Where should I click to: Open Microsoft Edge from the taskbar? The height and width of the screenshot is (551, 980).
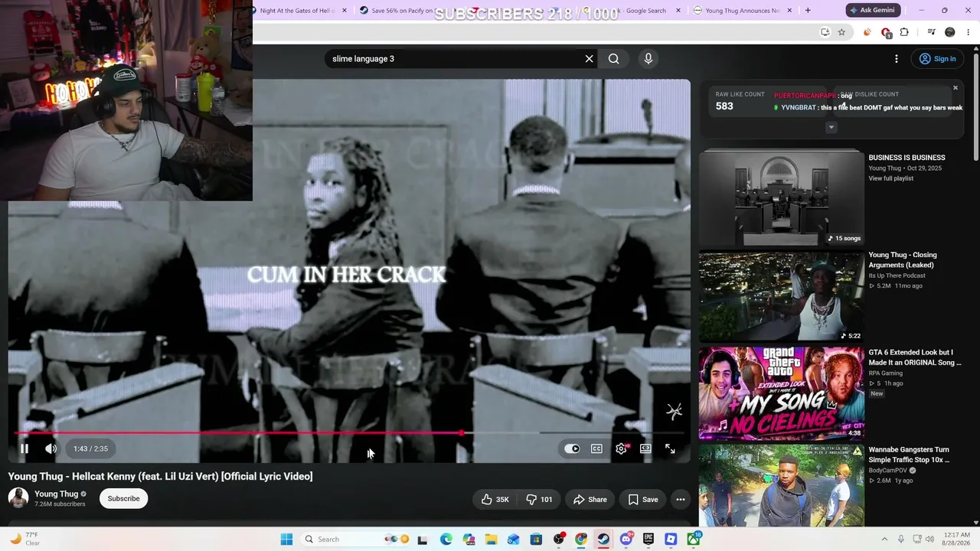click(x=446, y=540)
